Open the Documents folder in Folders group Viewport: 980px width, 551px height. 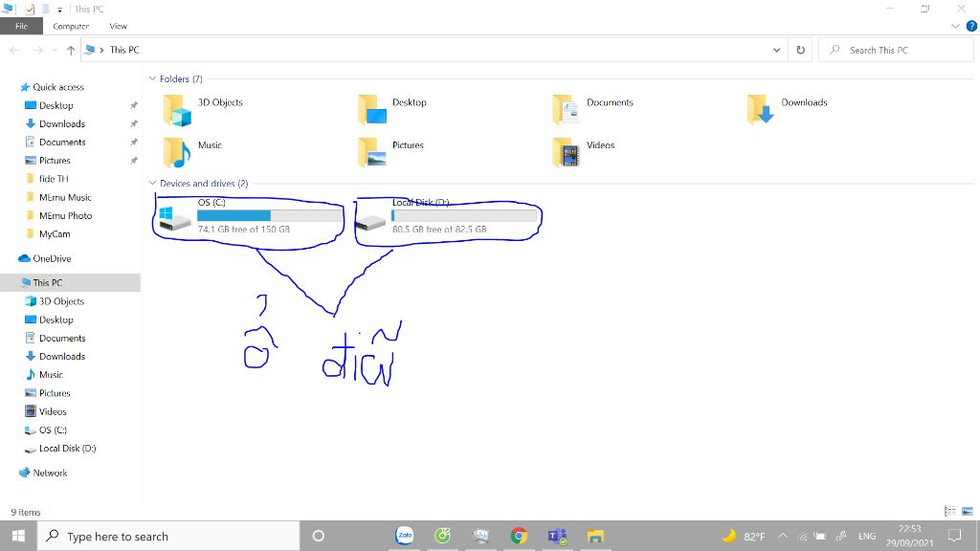coord(567,110)
